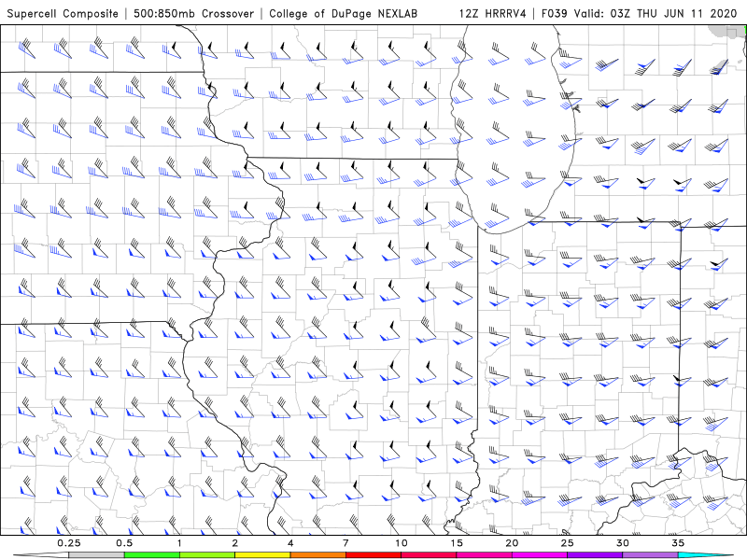Click the legend value 25
Screen dimensions: 747x560
coord(567,543)
